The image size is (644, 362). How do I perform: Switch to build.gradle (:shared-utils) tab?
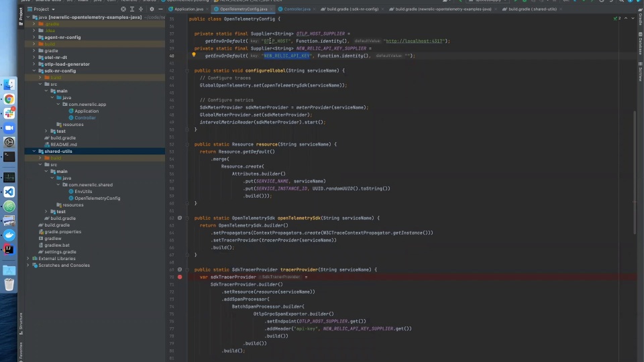532,9
